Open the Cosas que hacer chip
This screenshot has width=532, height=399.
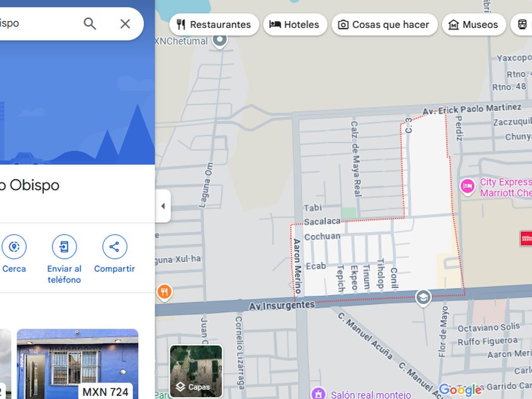click(x=384, y=25)
